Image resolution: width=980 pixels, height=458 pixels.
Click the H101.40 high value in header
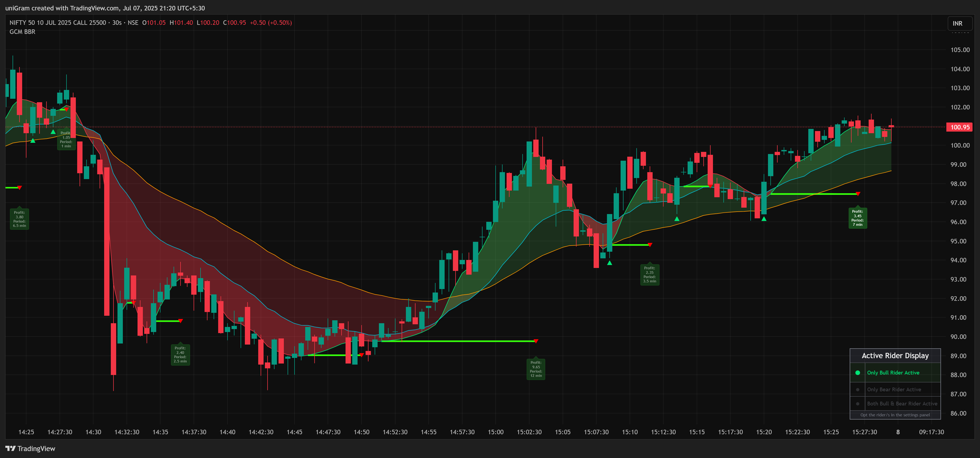tap(181, 22)
